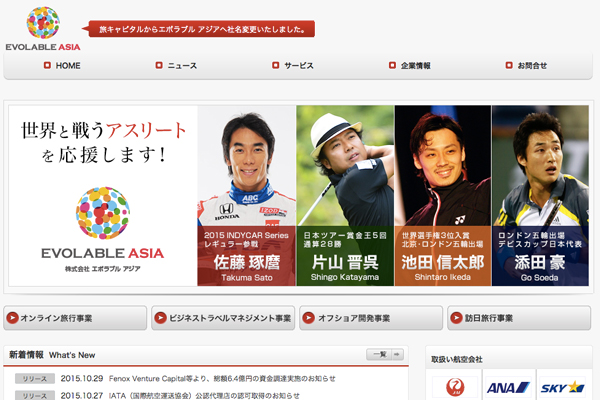This screenshot has width=600, height=400.
Task: Click the date 2015.10.29
Action: (x=82, y=379)
